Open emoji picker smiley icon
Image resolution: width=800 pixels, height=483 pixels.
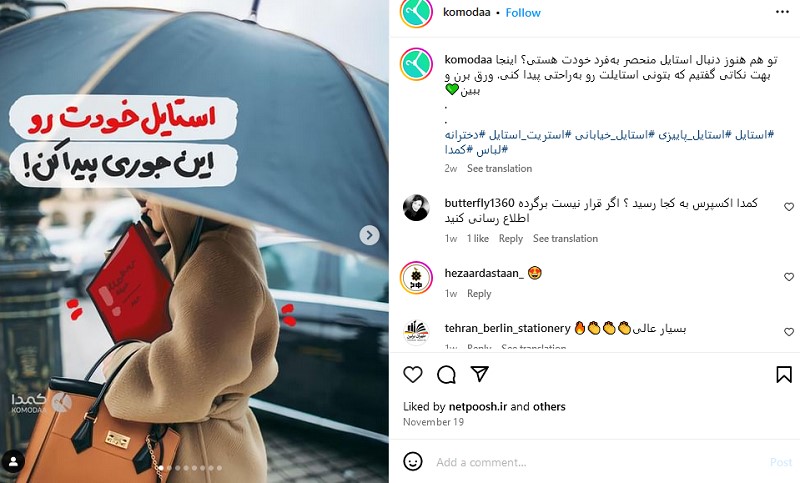point(413,462)
